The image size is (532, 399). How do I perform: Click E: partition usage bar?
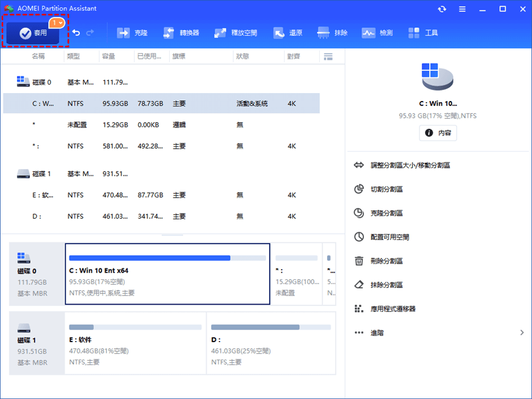135,328
